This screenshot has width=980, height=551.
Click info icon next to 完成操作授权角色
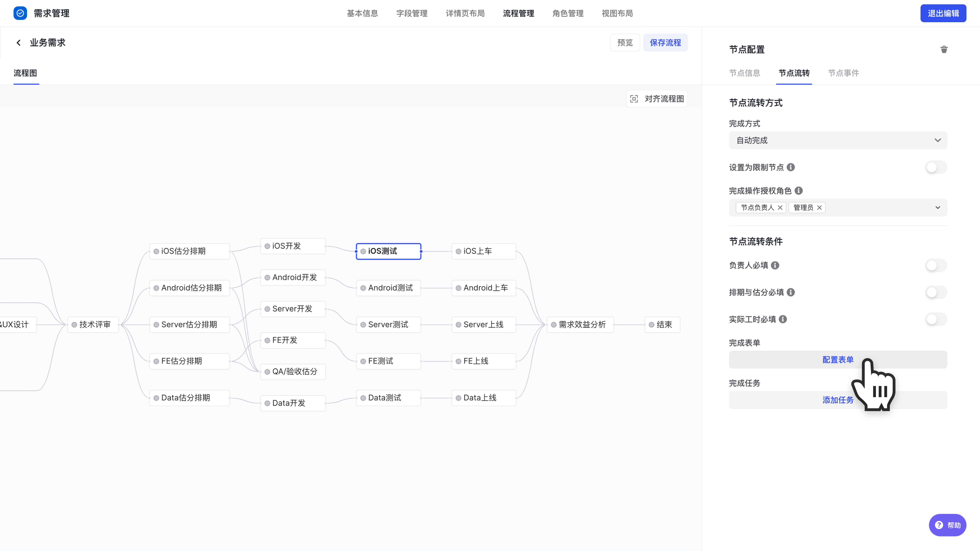(799, 190)
